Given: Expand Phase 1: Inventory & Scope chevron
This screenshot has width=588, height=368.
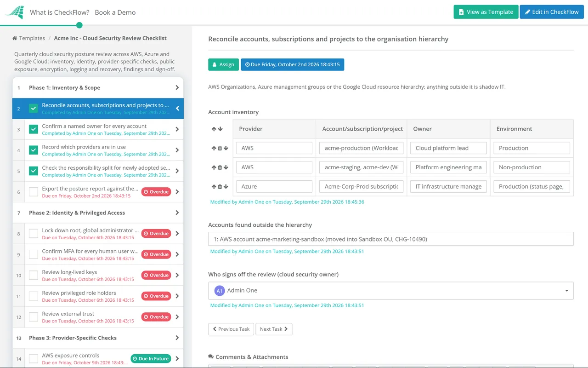Looking at the screenshot, I should (177, 87).
